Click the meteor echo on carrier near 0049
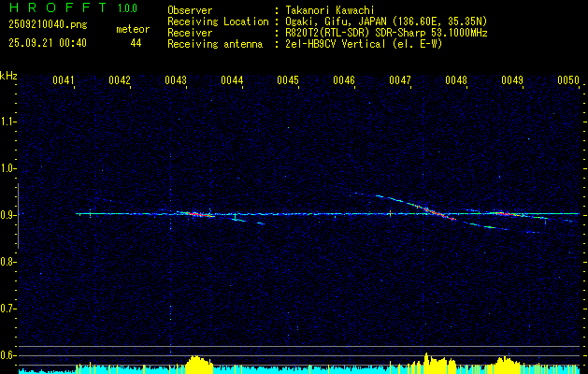The image size is (588, 374). pos(505,214)
